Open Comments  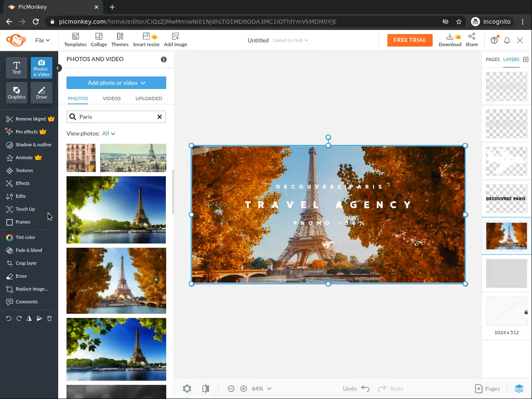pyautogui.click(x=22, y=302)
